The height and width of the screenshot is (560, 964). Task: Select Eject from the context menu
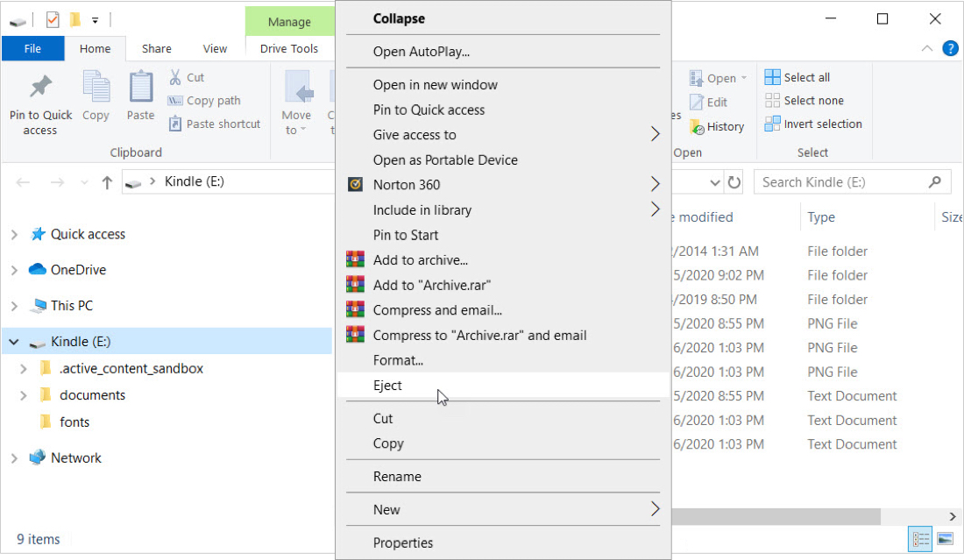coord(387,386)
